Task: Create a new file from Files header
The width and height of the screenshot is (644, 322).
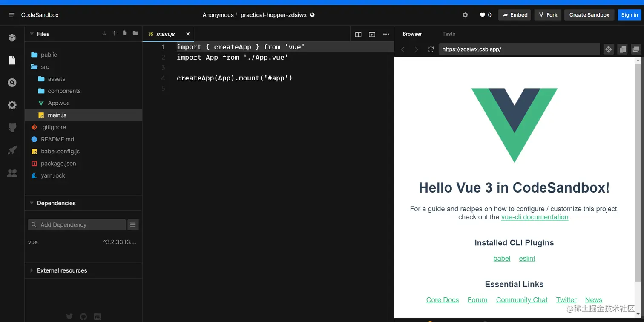Action: click(x=125, y=33)
